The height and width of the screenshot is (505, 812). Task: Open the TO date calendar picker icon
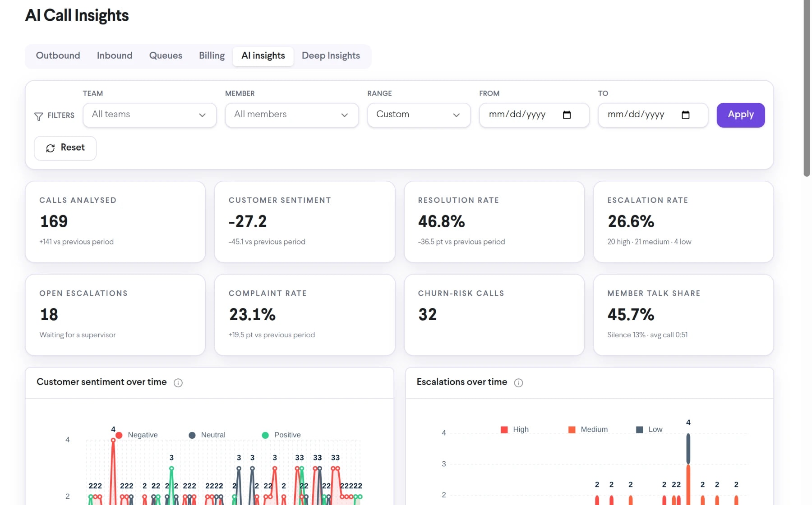pos(685,115)
